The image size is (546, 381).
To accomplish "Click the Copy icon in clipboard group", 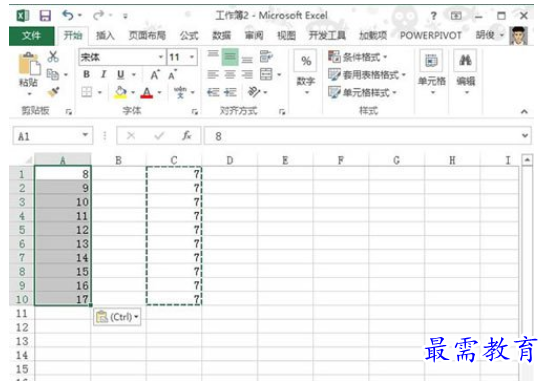I will pos(53,74).
